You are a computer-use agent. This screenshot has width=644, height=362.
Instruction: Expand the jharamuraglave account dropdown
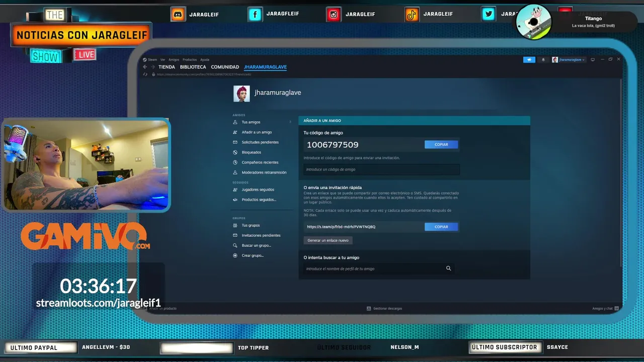tap(569, 60)
